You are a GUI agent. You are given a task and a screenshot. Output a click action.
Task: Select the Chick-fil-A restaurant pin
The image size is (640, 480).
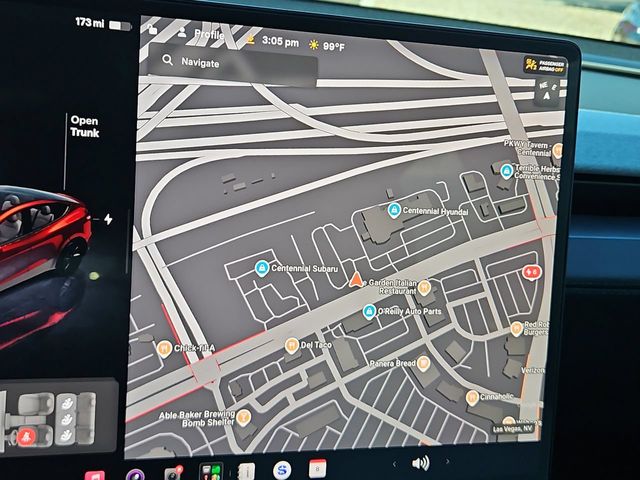coord(164,349)
